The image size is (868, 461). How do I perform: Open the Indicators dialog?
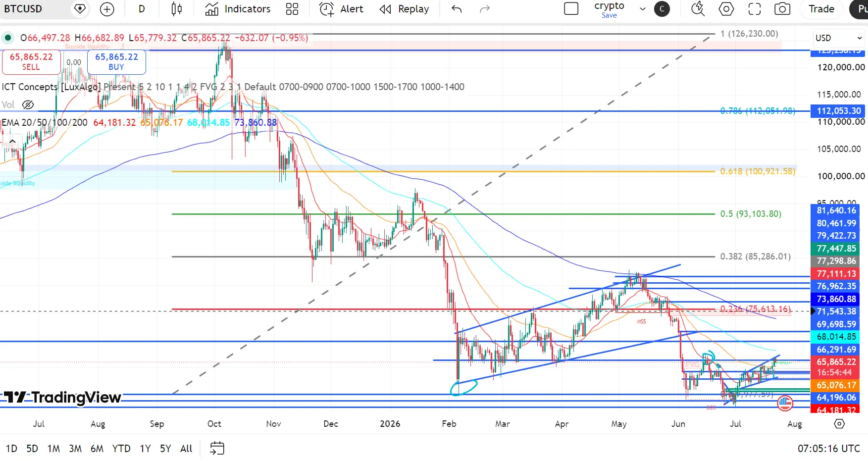point(238,9)
